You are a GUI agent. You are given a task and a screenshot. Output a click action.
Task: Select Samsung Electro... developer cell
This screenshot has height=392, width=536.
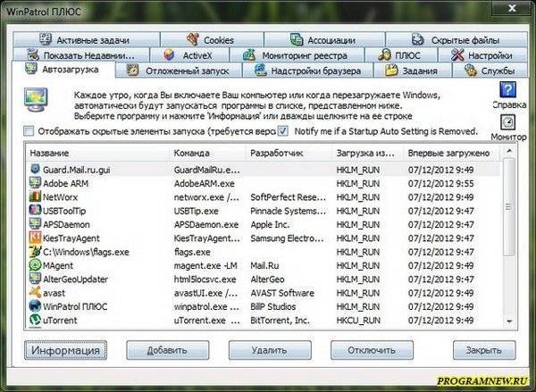tap(287, 238)
